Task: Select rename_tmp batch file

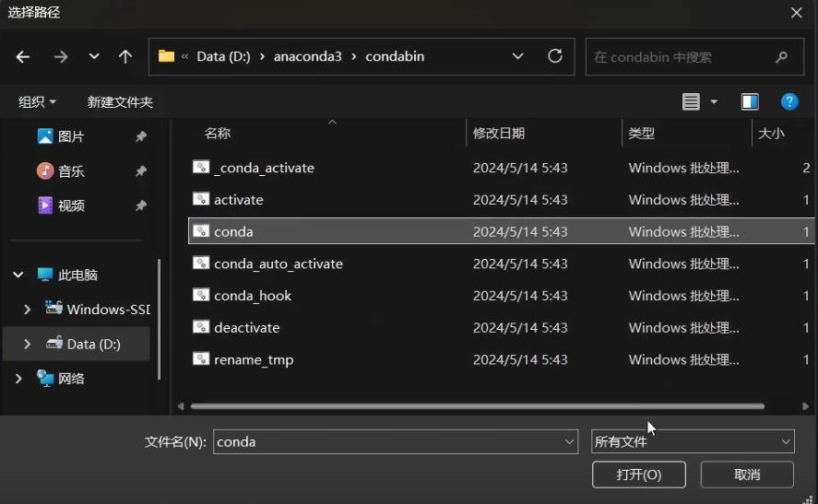Action: pyautogui.click(x=501, y=359)
